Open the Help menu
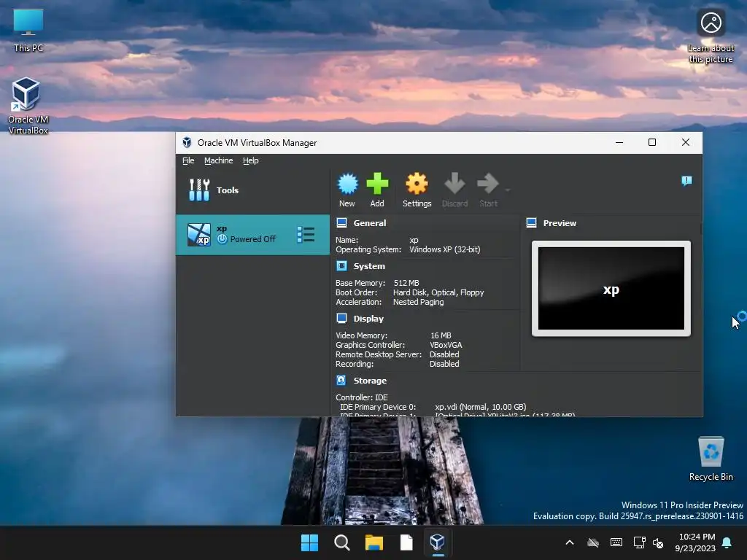The image size is (747, 560). (251, 160)
